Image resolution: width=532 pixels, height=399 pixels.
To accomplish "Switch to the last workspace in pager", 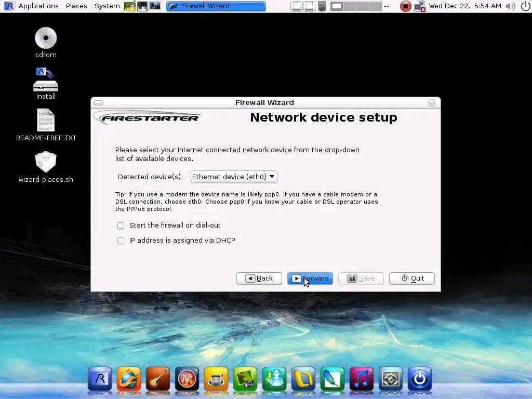I will pos(375,6).
